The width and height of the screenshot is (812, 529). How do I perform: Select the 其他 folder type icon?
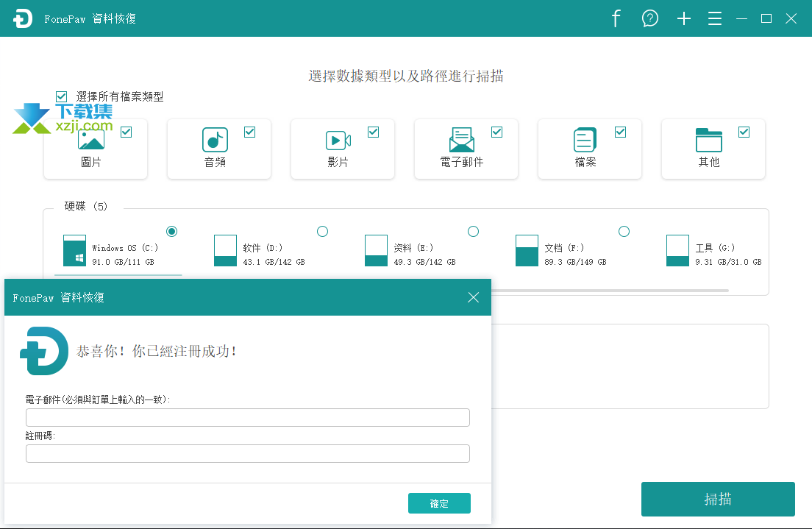(x=709, y=139)
